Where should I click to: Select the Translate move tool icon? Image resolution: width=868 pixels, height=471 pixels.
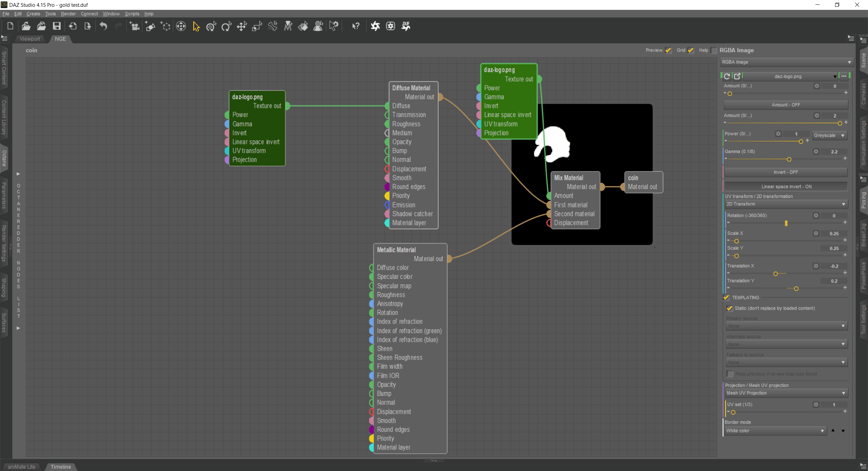tap(241, 26)
